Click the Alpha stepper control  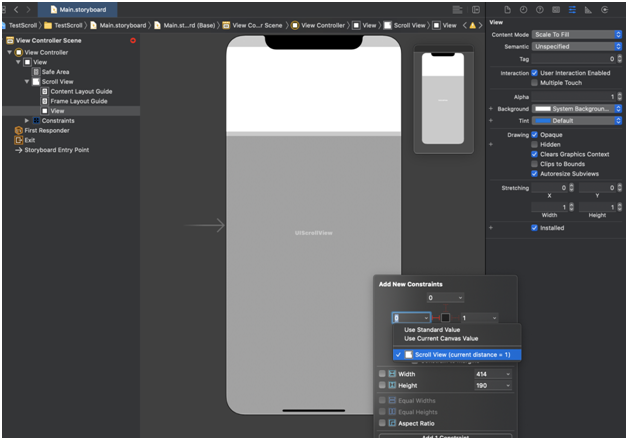[x=620, y=97]
